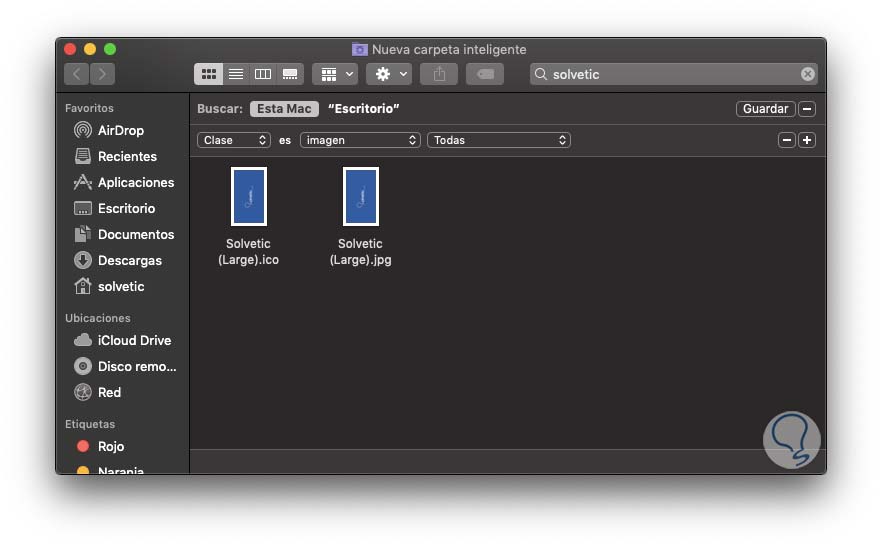Click the Red globe icon
Viewport: 882px width, 548px height.
pyautogui.click(x=83, y=392)
